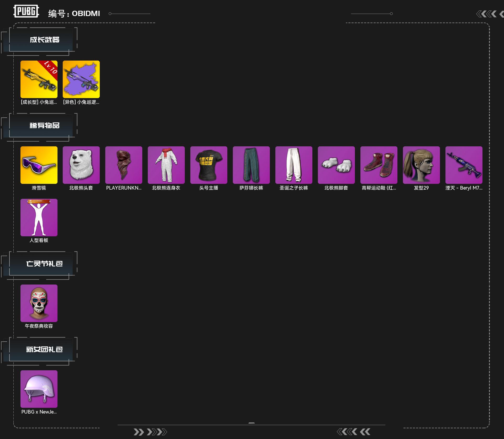Click the midnight festival skull makeup

(x=39, y=303)
